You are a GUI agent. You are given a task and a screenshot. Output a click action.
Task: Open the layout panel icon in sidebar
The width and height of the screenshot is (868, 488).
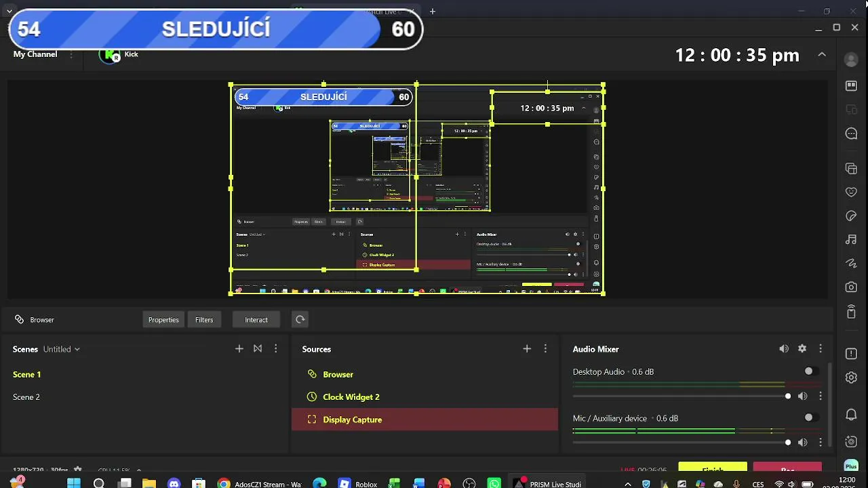coord(851,85)
